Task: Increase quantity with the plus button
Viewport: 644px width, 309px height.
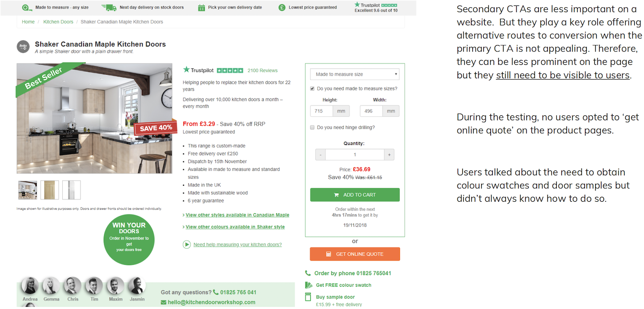Action: (x=389, y=155)
